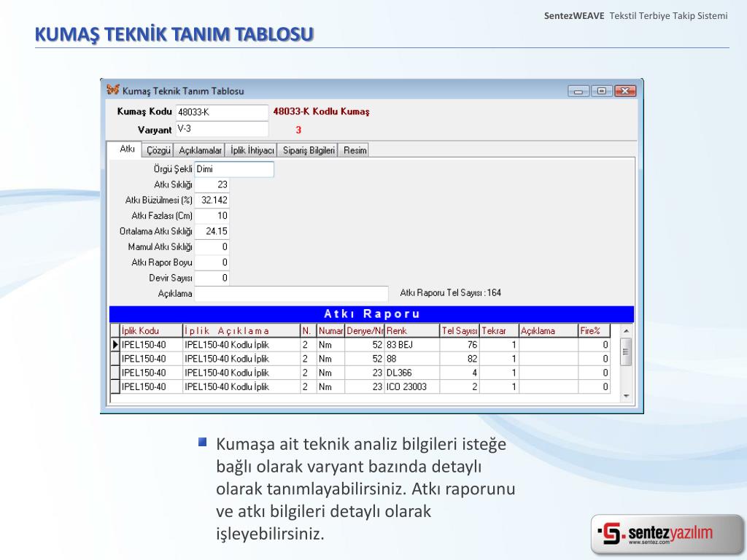747x560 pixels.
Task: Click the Atkı Rapor Boyu field
Action: pyautogui.click(x=212, y=262)
